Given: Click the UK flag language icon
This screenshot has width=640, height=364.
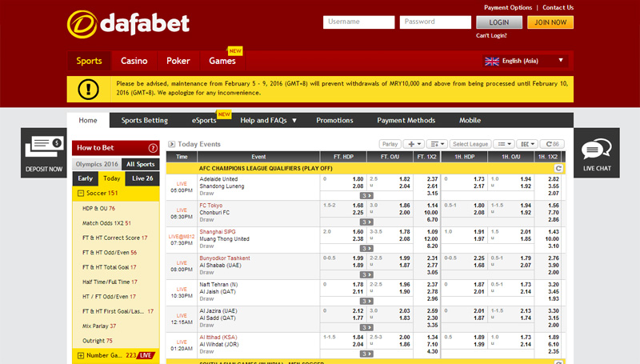Looking at the screenshot, I should 492,62.
